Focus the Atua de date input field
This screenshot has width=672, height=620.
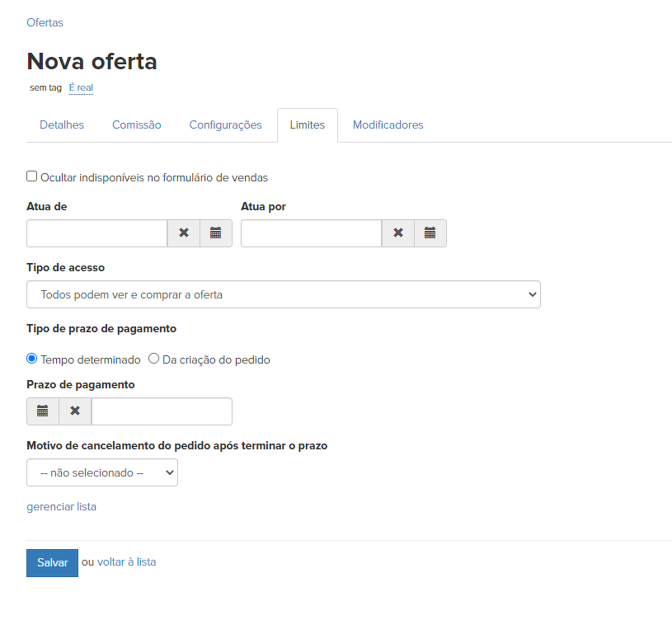[97, 233]
